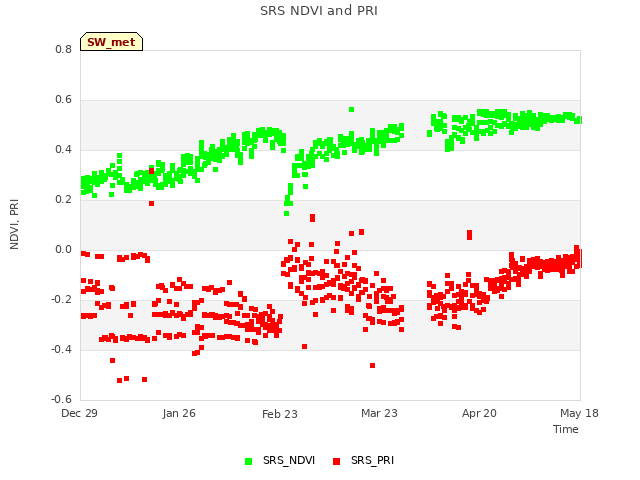640x480 pixels.
Task: Click the Feb 23 axis tick label
Action: point(280,414)
